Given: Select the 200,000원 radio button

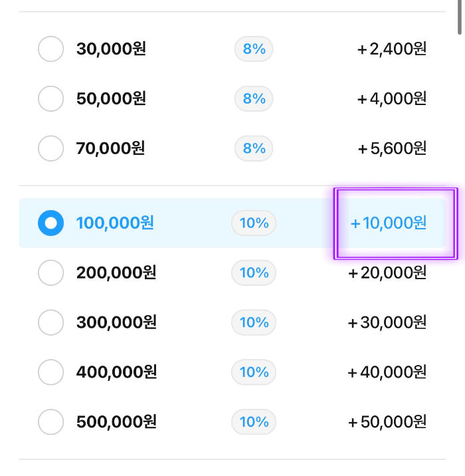Looking at the screenshot, I should (x=50, y=273).
